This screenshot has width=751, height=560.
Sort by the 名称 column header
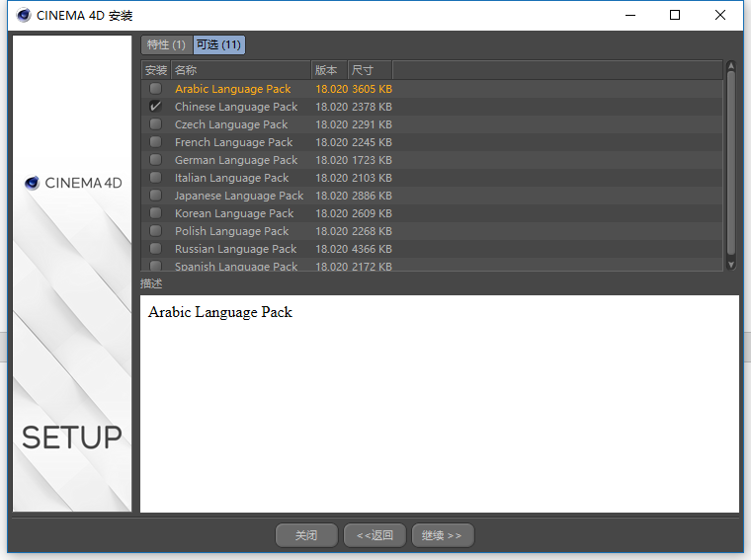point(241,70)
